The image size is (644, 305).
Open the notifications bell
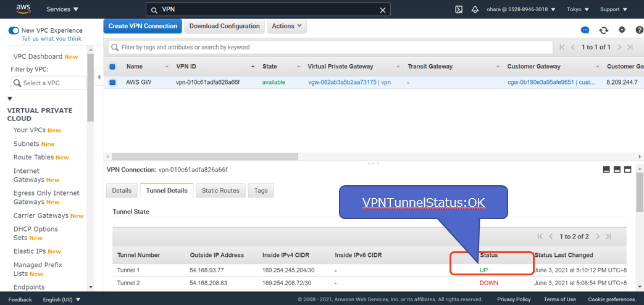point(475,9)
